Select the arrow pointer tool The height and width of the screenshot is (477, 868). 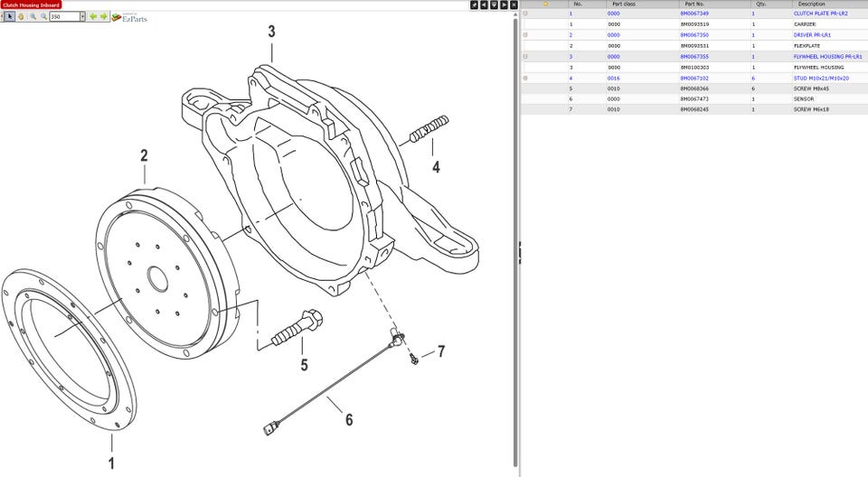coord(10,16)
